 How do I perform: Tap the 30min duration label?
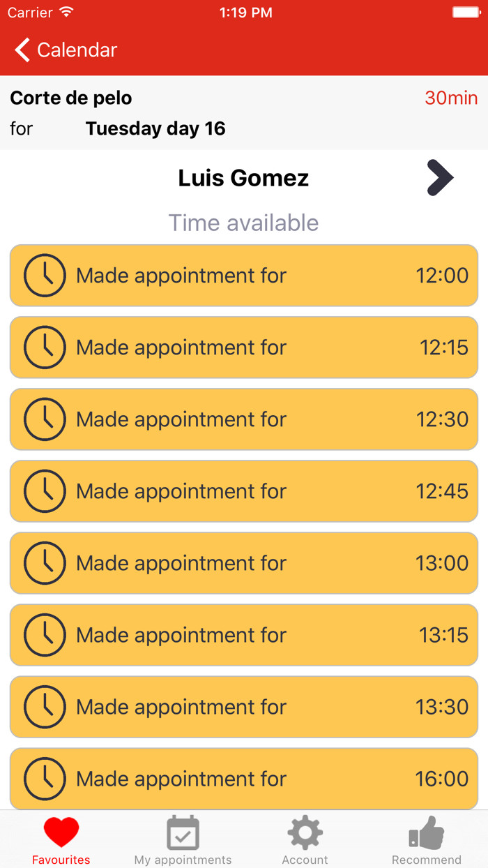tap(450, 98)
